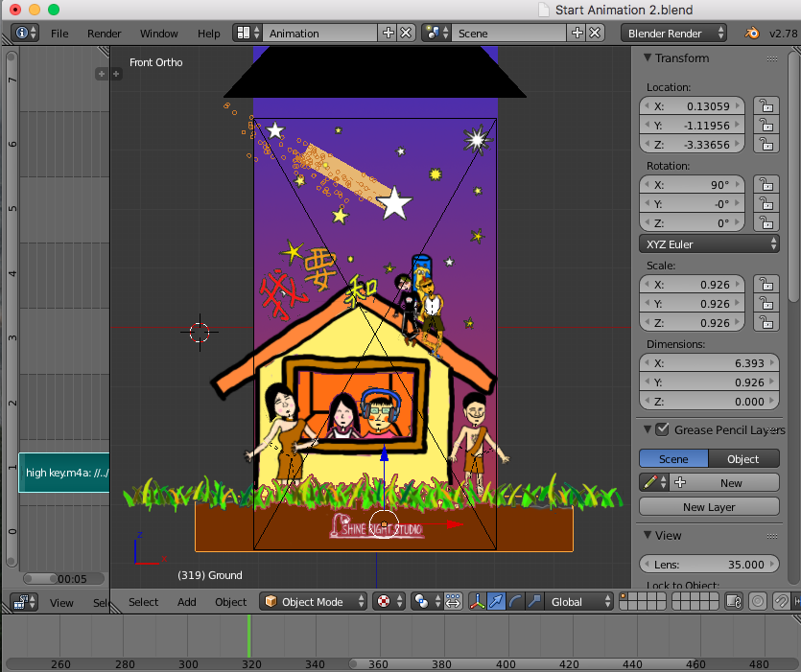801x672 pixels.
Task: Click Location X 0.13059 field
Action: pos(693,106)
